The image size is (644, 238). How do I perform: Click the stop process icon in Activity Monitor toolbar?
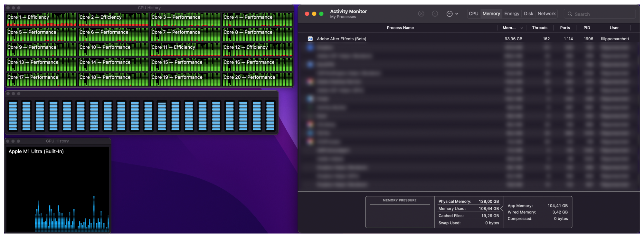421,14
